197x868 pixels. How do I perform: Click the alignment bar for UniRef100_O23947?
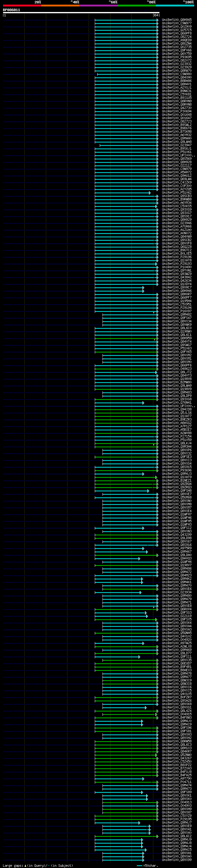pos(129,145)
